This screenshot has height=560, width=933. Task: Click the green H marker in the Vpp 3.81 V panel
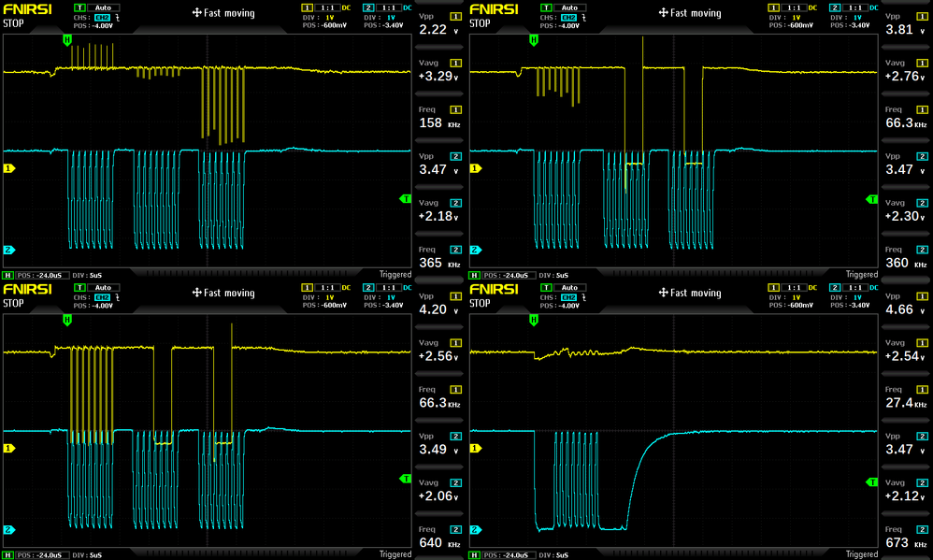pyautogui.click(x=534, y=40)
